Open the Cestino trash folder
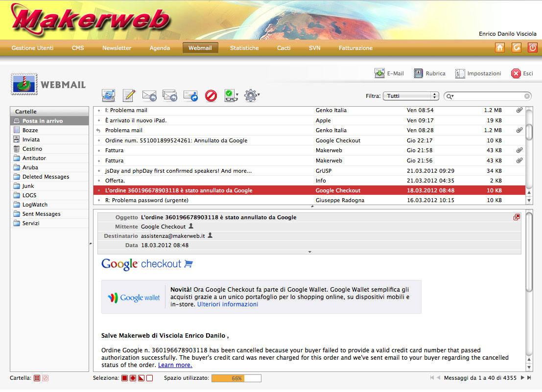Viewport: 542px width, 392px height. (49, 149)
